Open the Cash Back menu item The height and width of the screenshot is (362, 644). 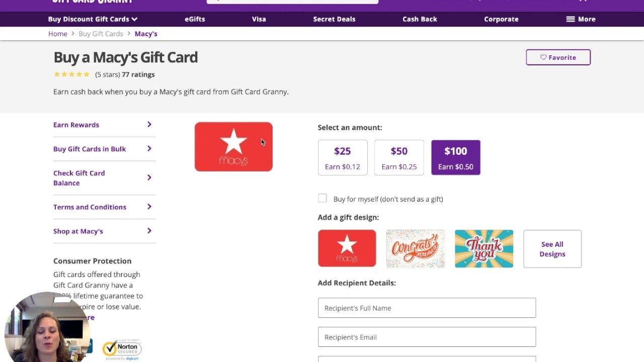[x=420, y=19]
